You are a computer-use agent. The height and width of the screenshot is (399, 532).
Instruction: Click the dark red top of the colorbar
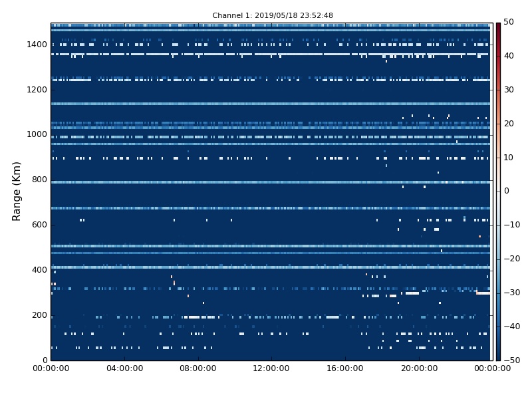498,25
